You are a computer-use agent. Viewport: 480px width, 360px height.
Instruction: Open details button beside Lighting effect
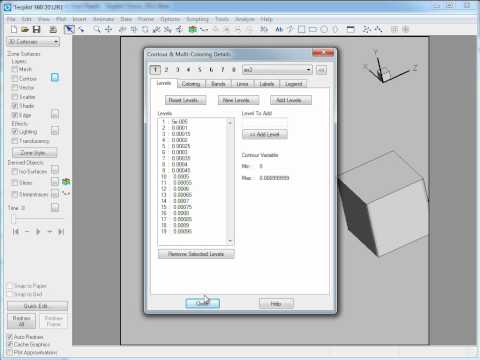pyautogui.click(x=55, y=131)
